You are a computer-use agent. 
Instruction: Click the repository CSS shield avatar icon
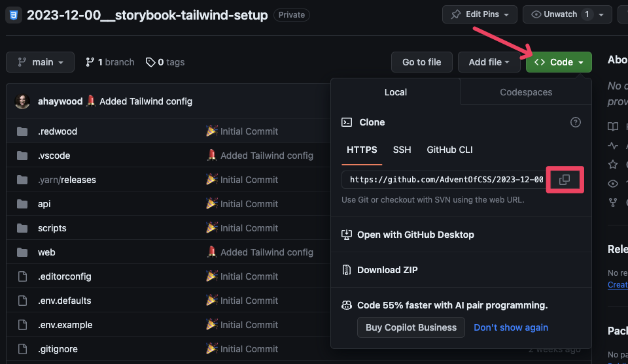tap(13, 15)
